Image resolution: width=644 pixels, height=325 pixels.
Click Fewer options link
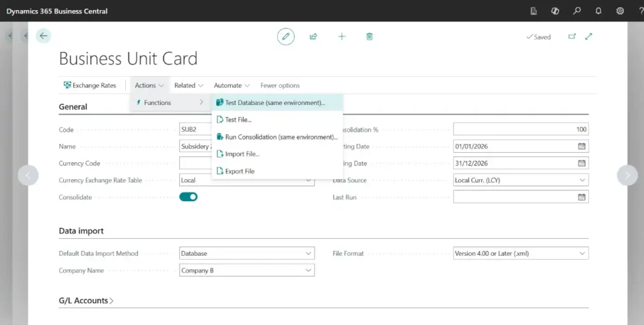pyautogui.click(x=280, y=85)
